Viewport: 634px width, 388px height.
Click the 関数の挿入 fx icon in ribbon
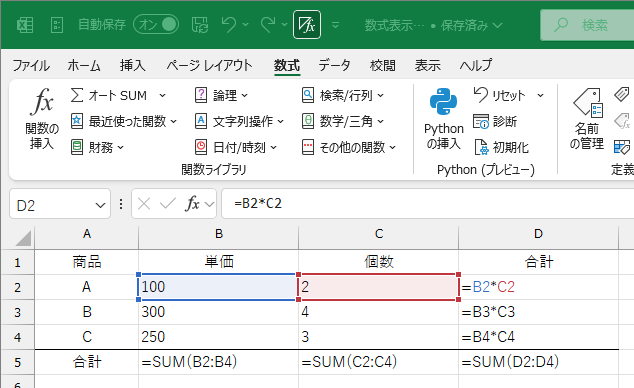point(42,101)
